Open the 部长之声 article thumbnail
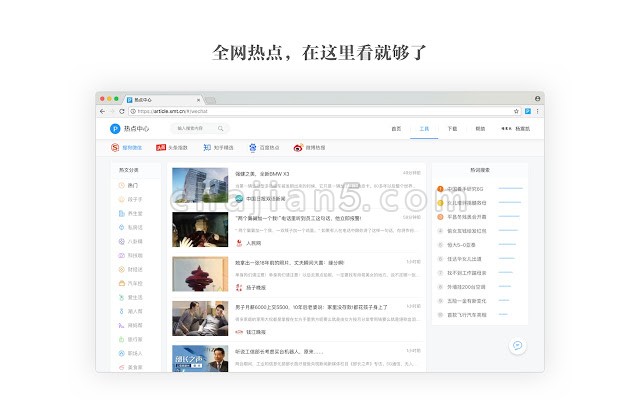The width and height of the screenshot is (640, 400). (x=200, y=358)
